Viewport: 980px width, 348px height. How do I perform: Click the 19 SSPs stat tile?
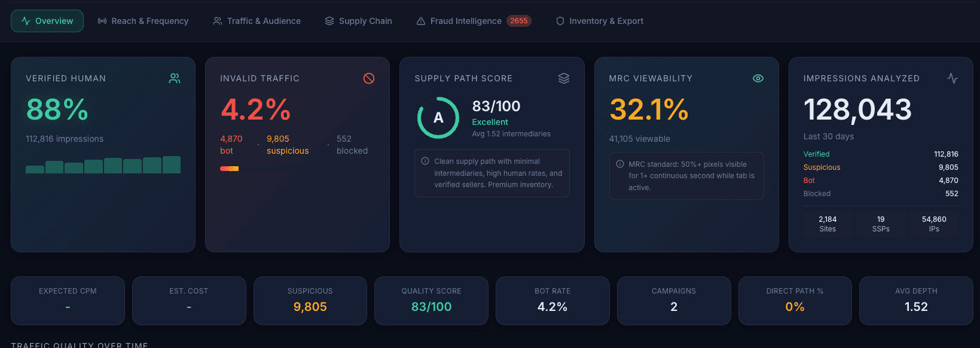(881, 224)
